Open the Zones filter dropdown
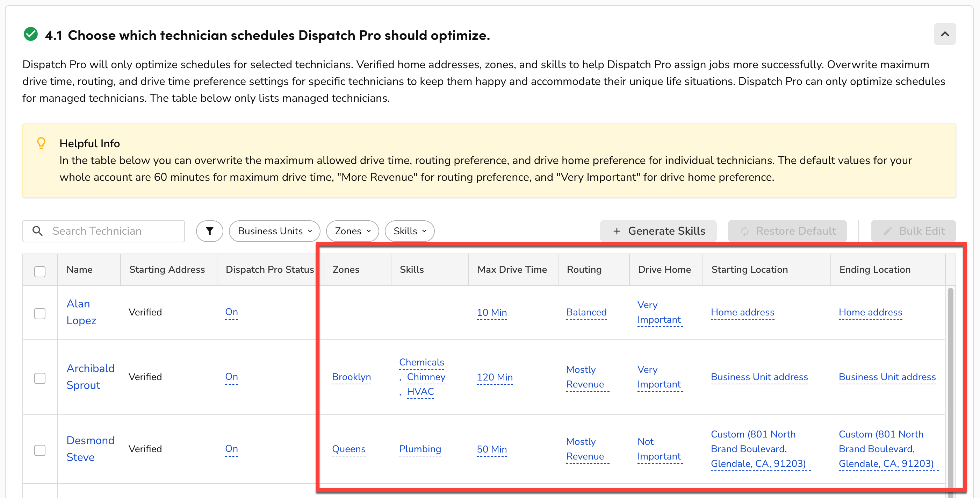The height and width of the screenshot is (498, 980). (x=352, y=231)
